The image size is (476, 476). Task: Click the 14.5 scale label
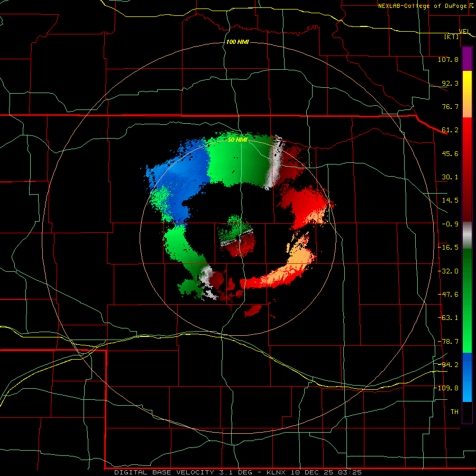click(x=450, y=200)
